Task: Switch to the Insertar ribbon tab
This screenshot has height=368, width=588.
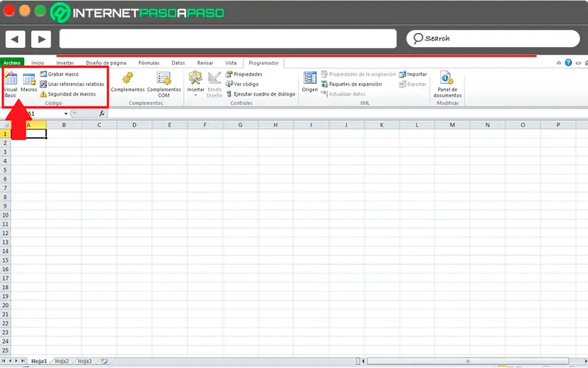Action: point(65,63)
